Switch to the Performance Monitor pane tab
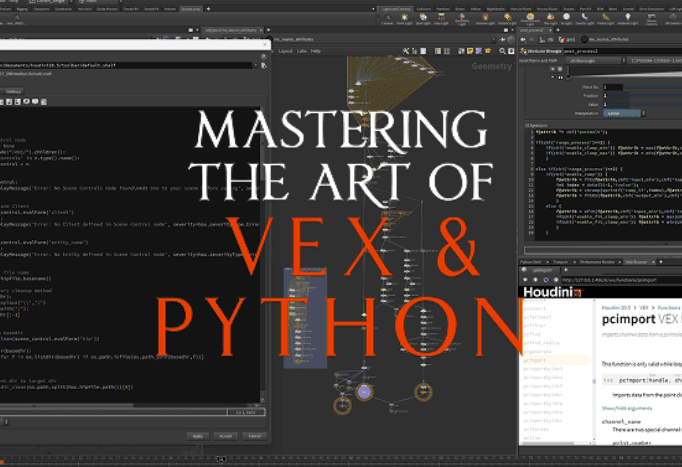Viewport: 682px width, 467px height. click(x=597, y=262)
